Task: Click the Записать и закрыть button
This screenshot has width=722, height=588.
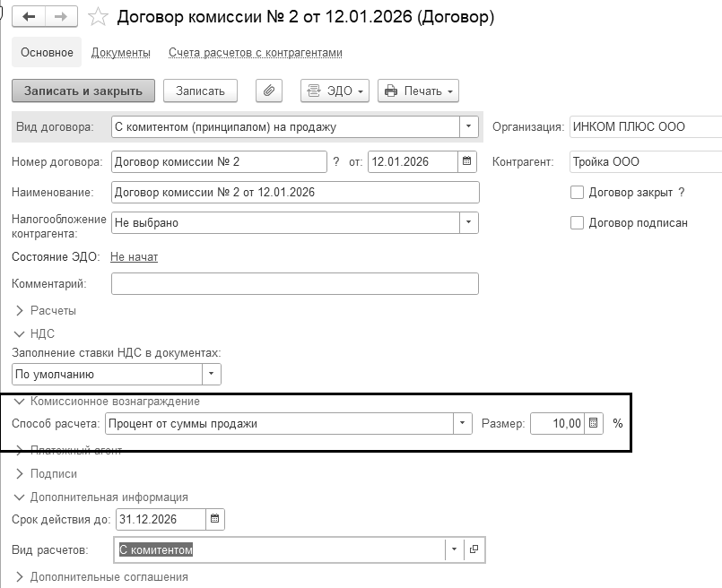Action: point(83,91)
